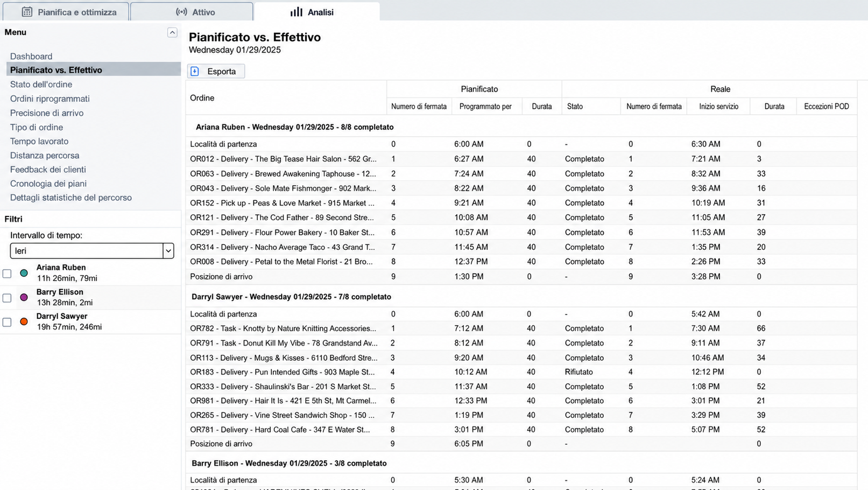Click order OR981 Hair It Is
This screenshot has height=490, width=868.
(284, 401)
